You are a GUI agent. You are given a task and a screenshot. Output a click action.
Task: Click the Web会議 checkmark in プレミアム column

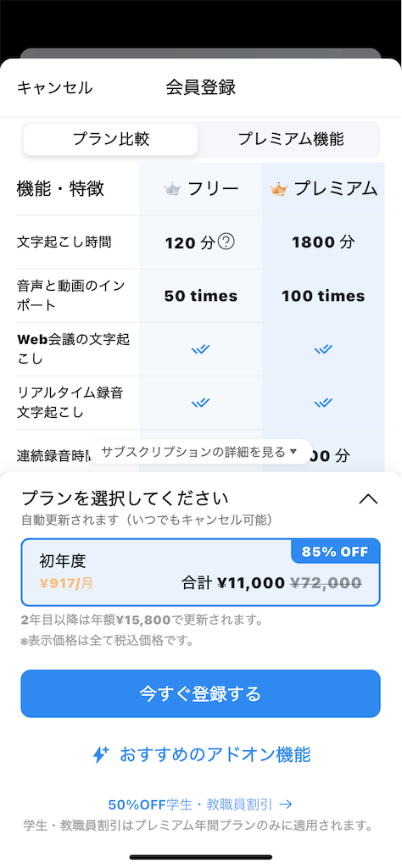[x=323, y=349]
